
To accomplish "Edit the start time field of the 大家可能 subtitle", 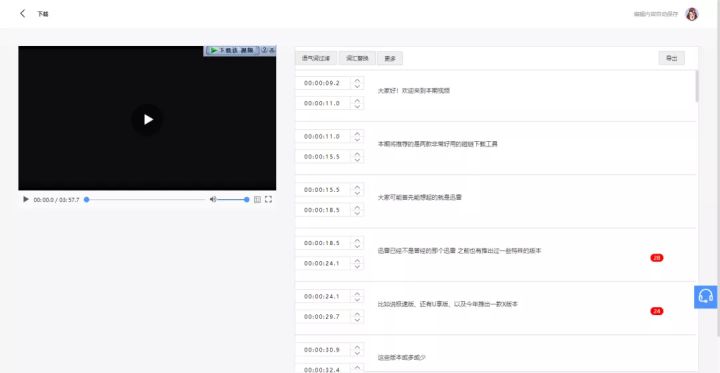I will (x=323, y=190).
